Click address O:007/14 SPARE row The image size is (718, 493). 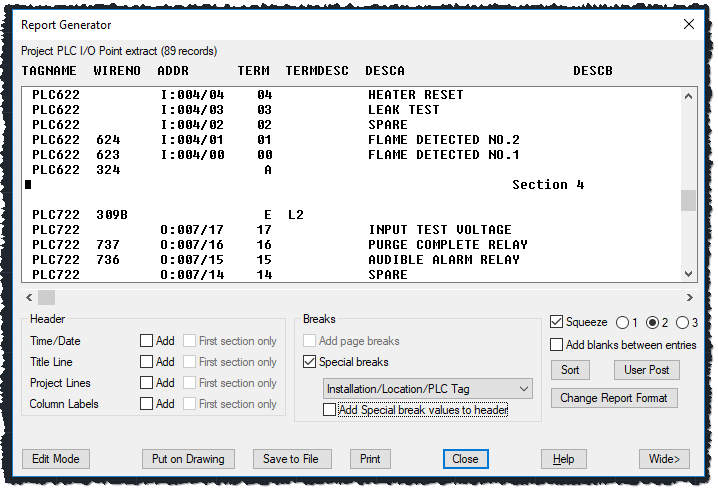[x=352, y=275]
